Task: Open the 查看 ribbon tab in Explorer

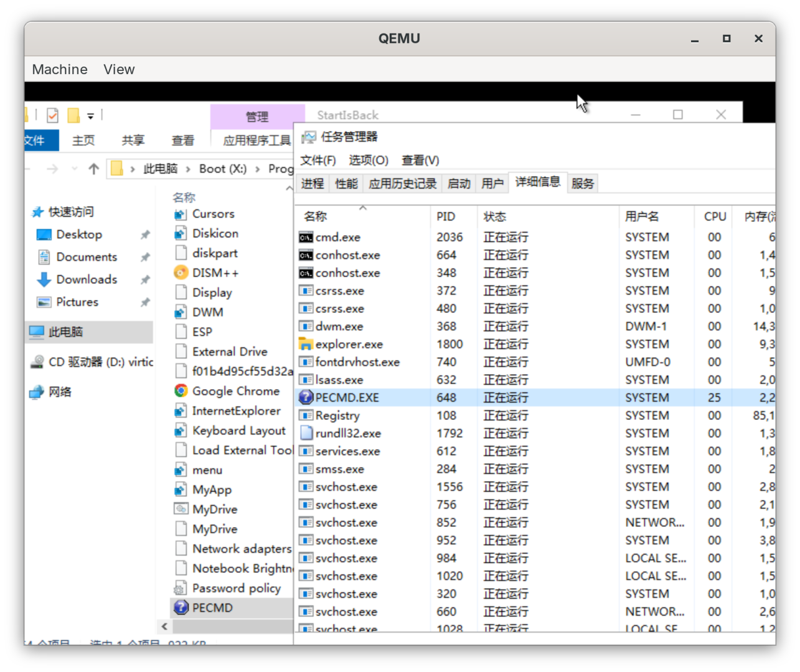Action: [x=182, y=141]
